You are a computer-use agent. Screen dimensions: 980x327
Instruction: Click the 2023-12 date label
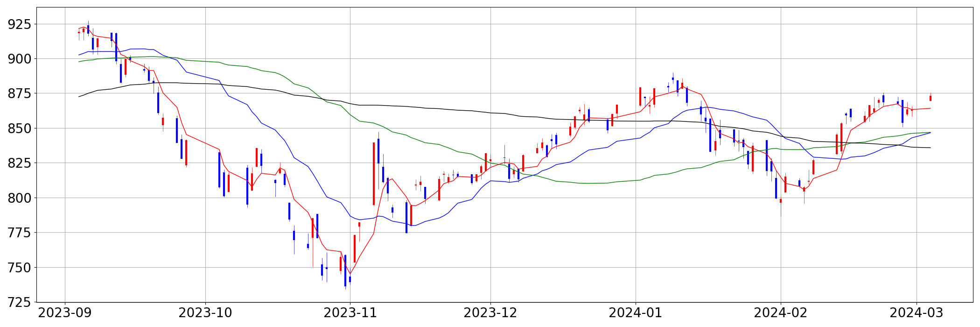(x=490, y=313)
